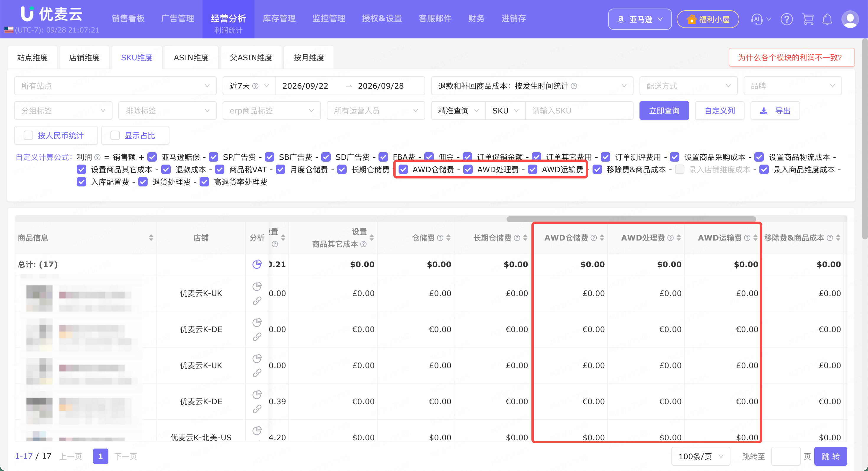Change the 100条/页 page size dropdown

click(x=701, y=456)
